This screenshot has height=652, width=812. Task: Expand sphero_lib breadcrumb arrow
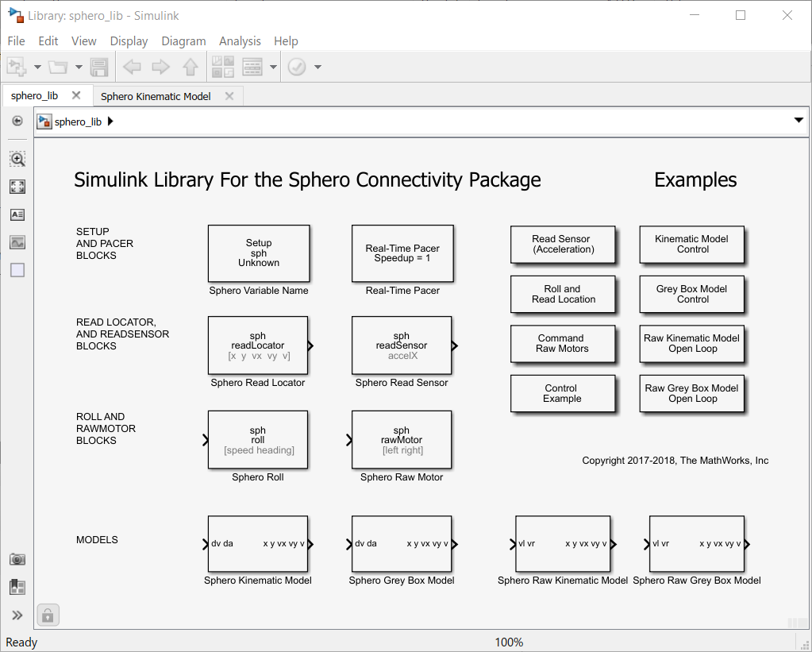[x=110, y=122]
